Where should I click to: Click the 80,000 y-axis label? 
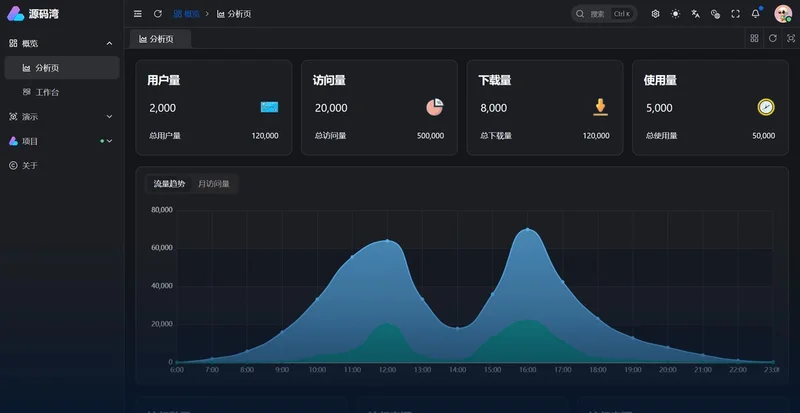click(x=162, y=210)
